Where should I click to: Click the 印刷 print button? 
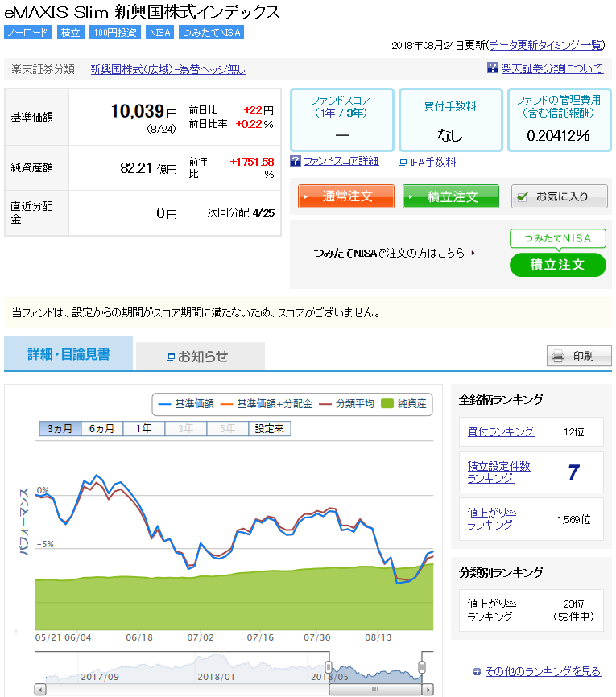[579, 356]
